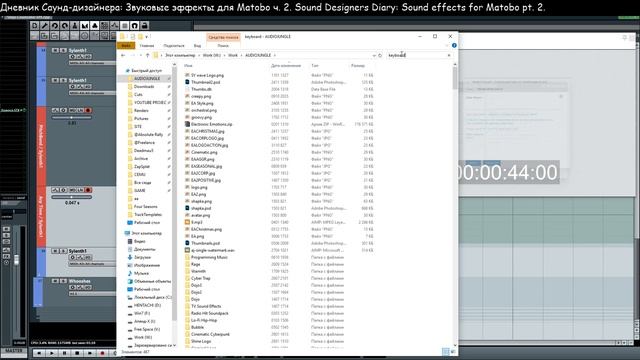Image resolution: width=640 pixels, height=360 pixels.
Task: Start playback with the play transport button
Action: 52,353
